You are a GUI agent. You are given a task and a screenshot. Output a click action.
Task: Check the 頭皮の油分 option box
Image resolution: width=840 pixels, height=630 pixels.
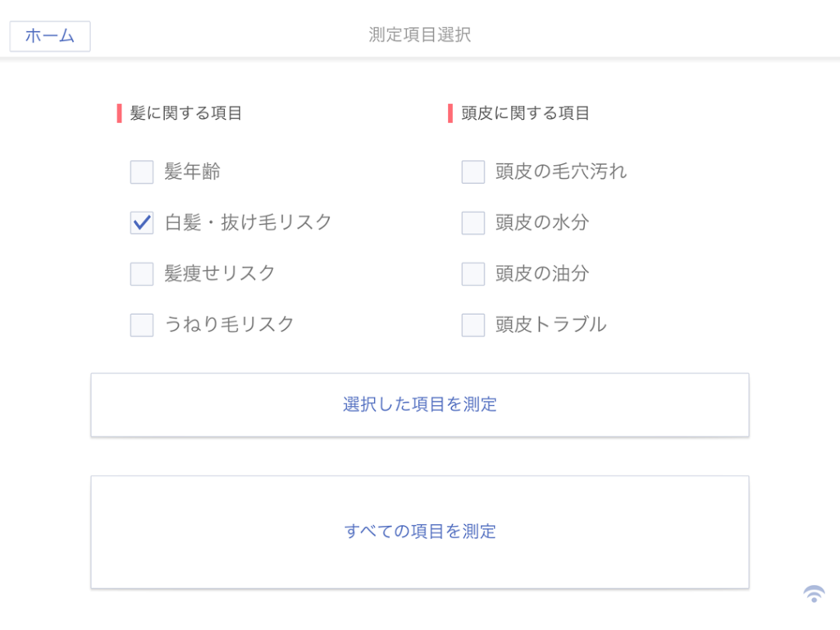(473, 274)
